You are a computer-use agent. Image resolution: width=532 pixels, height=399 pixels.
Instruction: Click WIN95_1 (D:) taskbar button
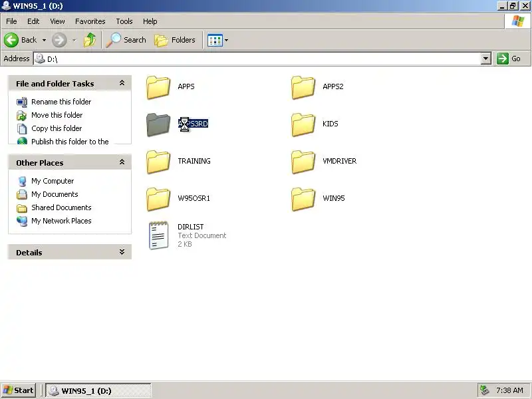(98, 390)
